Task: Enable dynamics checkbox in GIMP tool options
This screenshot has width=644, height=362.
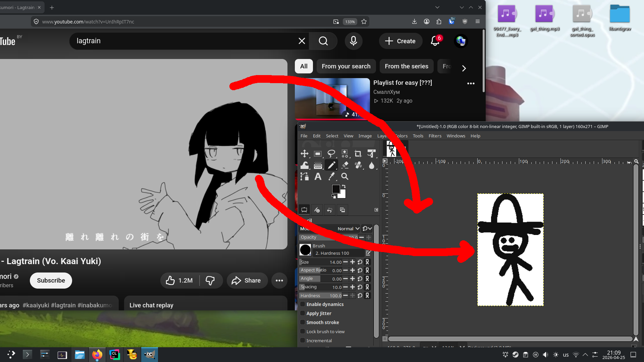Action: pos(303,304)
